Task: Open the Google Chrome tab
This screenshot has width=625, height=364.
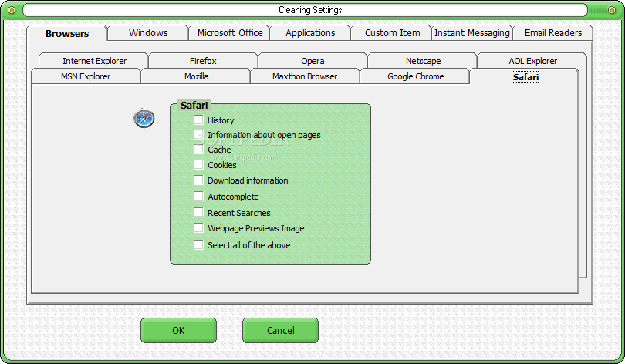Action: tap(415, 76)
